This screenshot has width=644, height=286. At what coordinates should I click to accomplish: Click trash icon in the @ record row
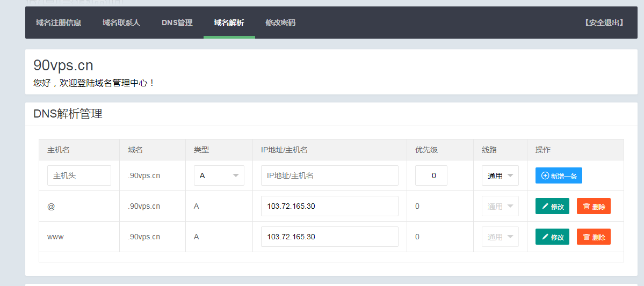point(587,207)
